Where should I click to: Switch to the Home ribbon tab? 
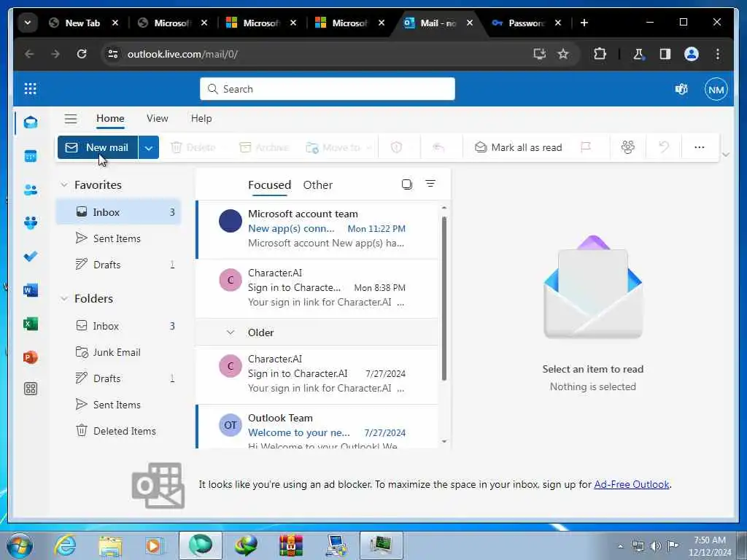pyautogui.click(x=110, y=119)
